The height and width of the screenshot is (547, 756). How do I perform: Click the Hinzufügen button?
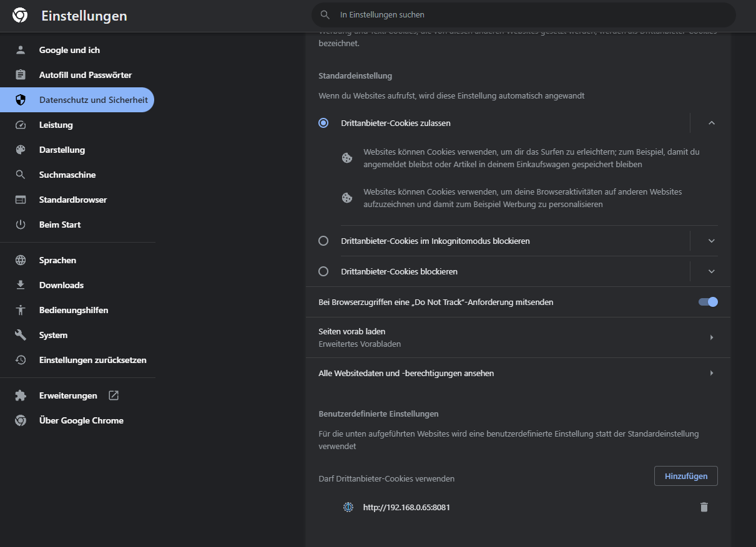685,476
